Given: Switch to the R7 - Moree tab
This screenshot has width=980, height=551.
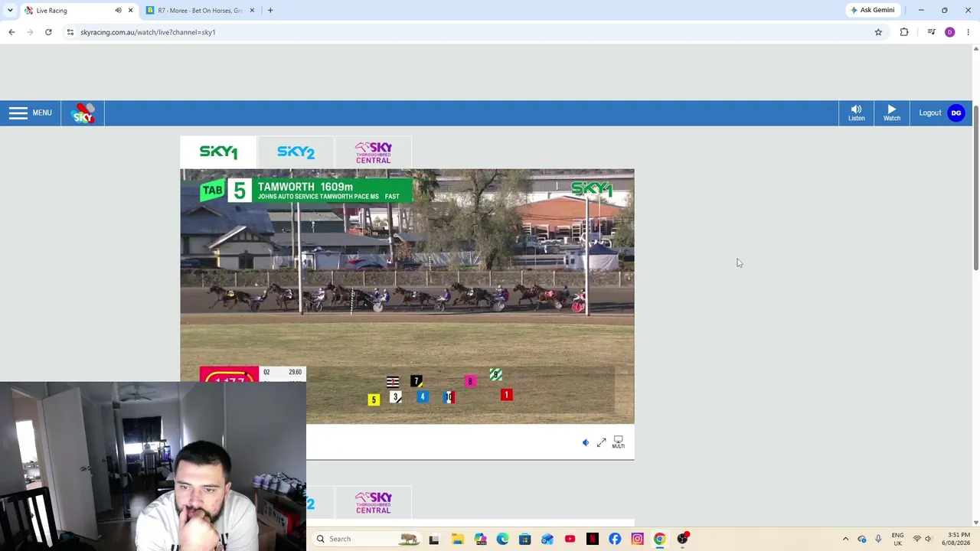Looking at the screenshot, I should tap(201, 11).
